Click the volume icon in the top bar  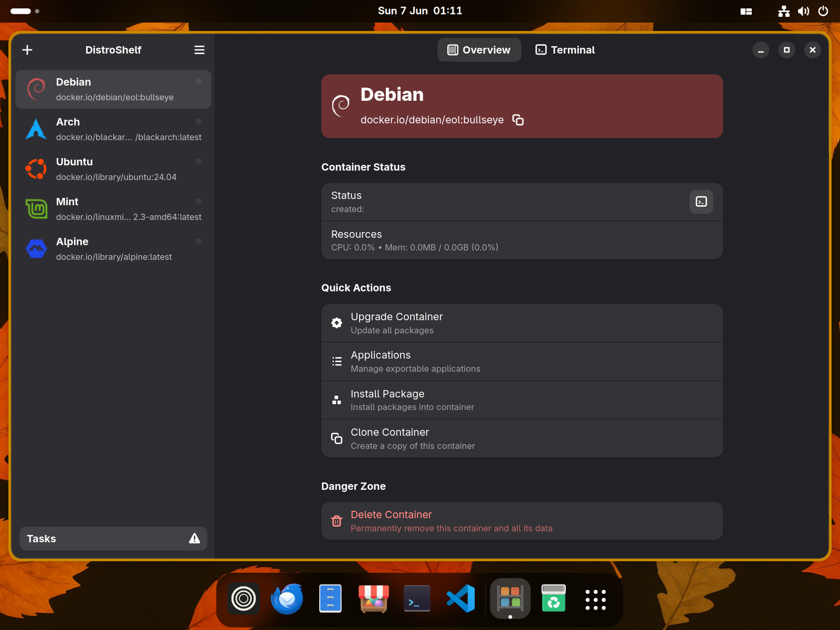click(804, 11)
